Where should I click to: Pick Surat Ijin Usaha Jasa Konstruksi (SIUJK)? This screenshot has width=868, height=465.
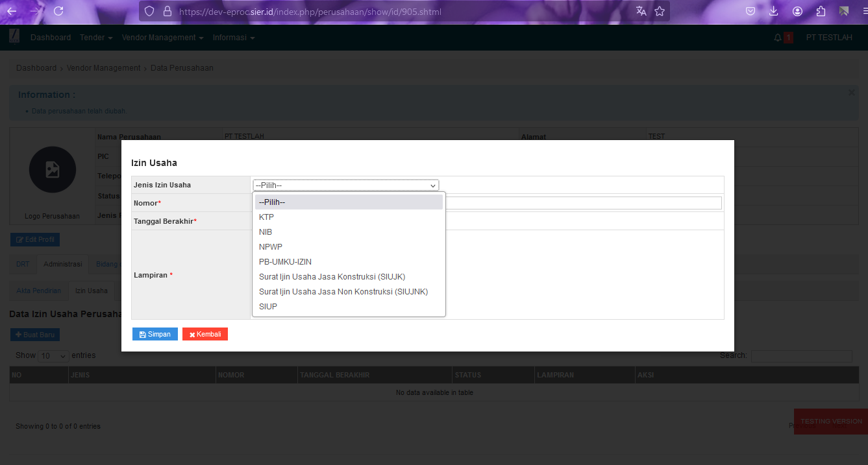click(x=349, y=277)
